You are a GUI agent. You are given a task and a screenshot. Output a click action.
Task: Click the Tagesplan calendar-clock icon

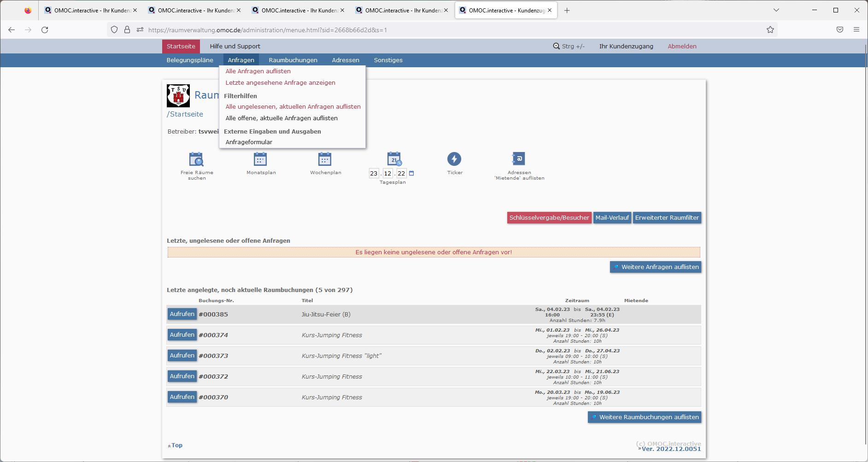click(x=394, y=159)
